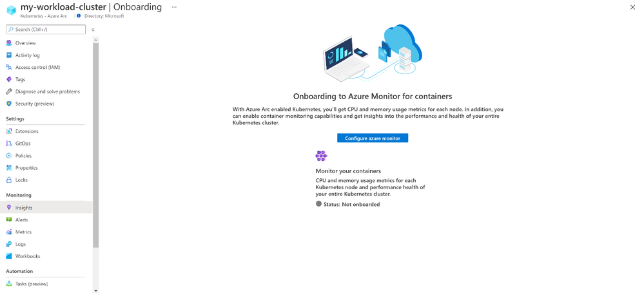
Task: Click the Workbooks icon
Action: pos(9,256)
